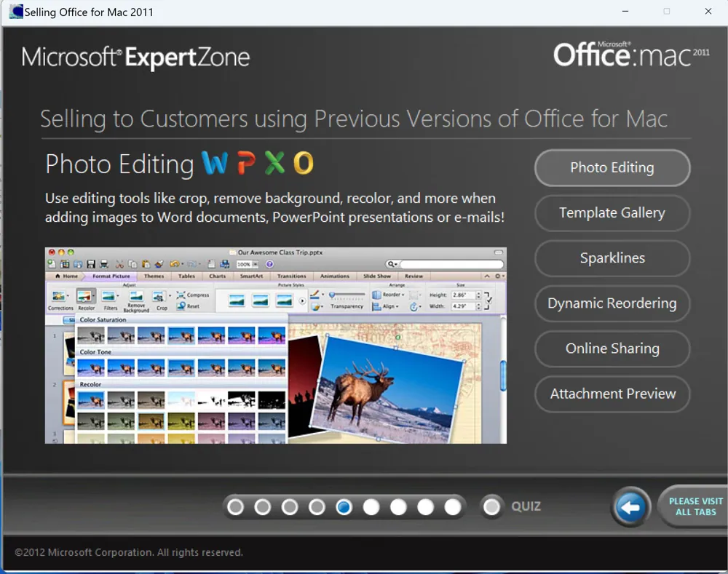This screenshot has height=574, width=728.
Task: Click the PowerPoint 'P' application icon
Action: [x=246, y=164]
